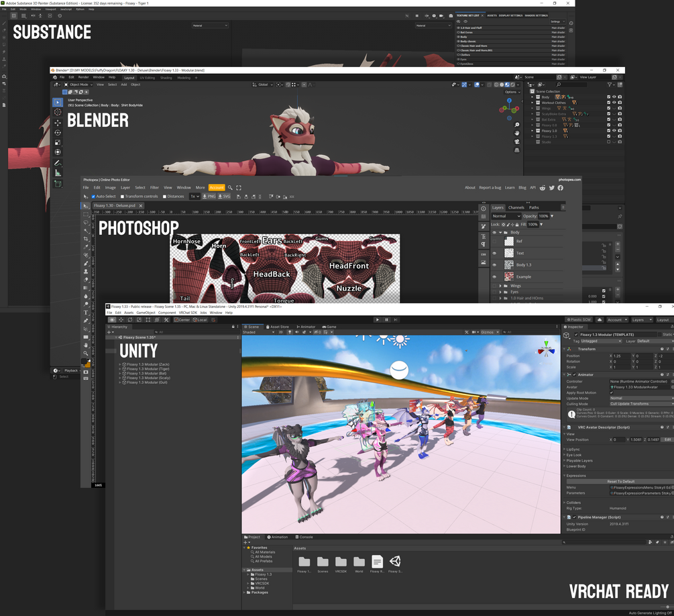Open the Tag Untagged dropdown in Unity
The width and height of the screenshot is (674, 616).
602,341
